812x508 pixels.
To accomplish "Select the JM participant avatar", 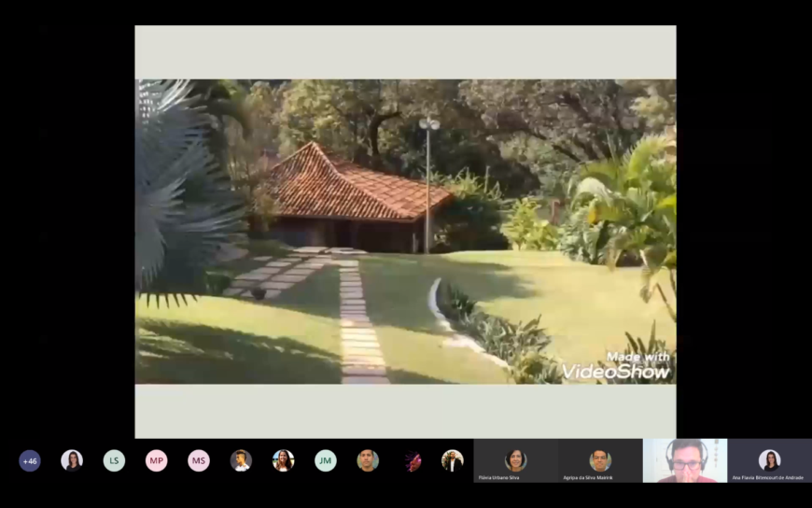I will 325,460.
